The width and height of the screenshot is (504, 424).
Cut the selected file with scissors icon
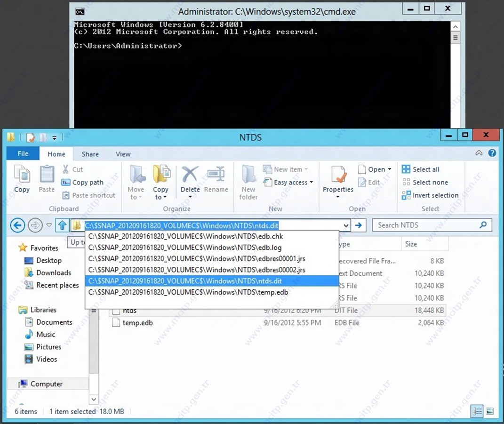72,169
